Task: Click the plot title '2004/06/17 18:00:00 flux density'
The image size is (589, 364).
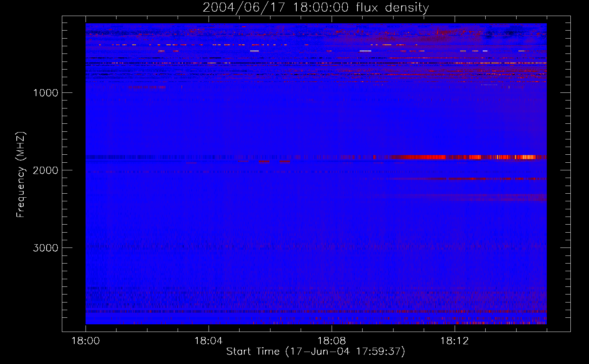Action: pos(316,8)
